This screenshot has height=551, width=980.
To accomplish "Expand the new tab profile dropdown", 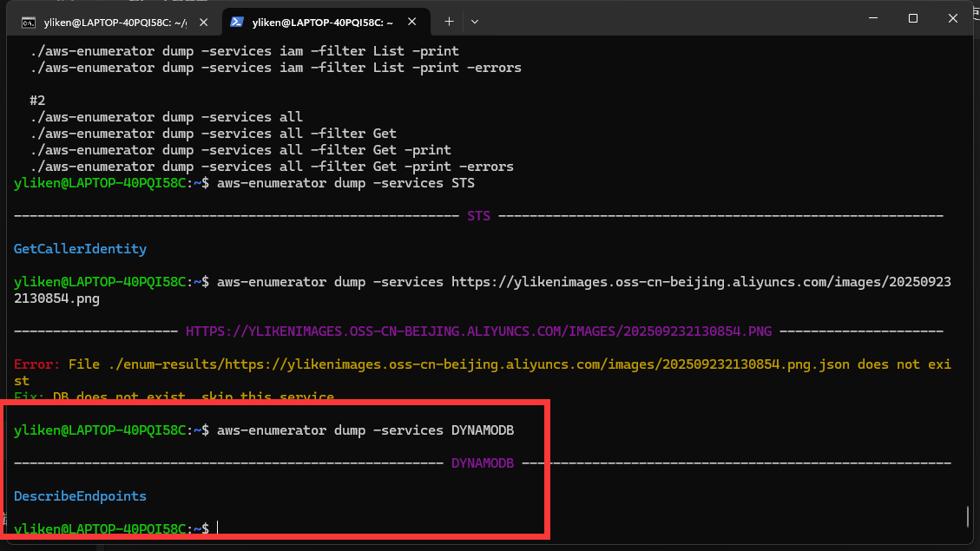I will click(475, 21).
